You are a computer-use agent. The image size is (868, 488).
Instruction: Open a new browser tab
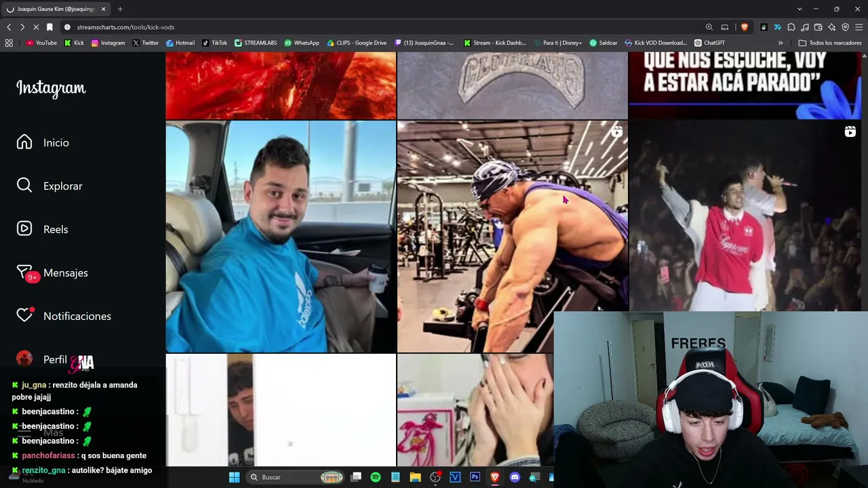click(x=120, y=9)
